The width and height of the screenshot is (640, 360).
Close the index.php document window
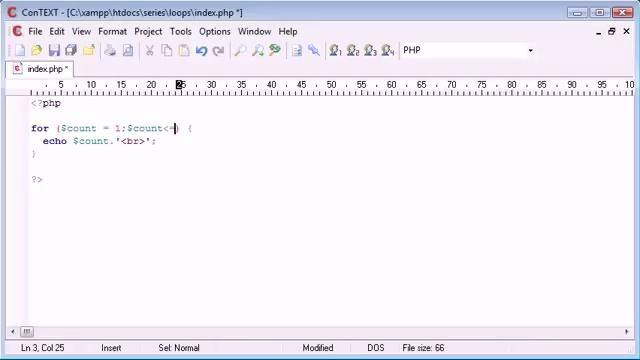627,31
